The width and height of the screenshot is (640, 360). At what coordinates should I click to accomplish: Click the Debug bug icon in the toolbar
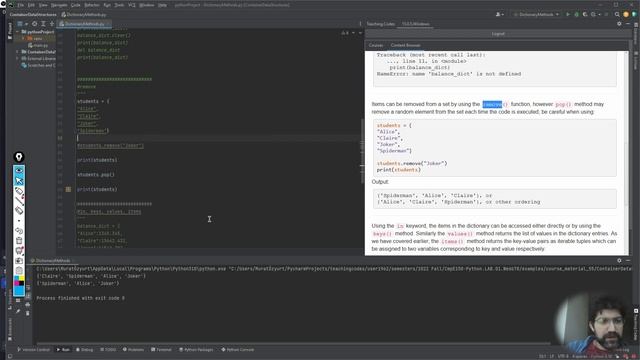(x=576, y=14)
